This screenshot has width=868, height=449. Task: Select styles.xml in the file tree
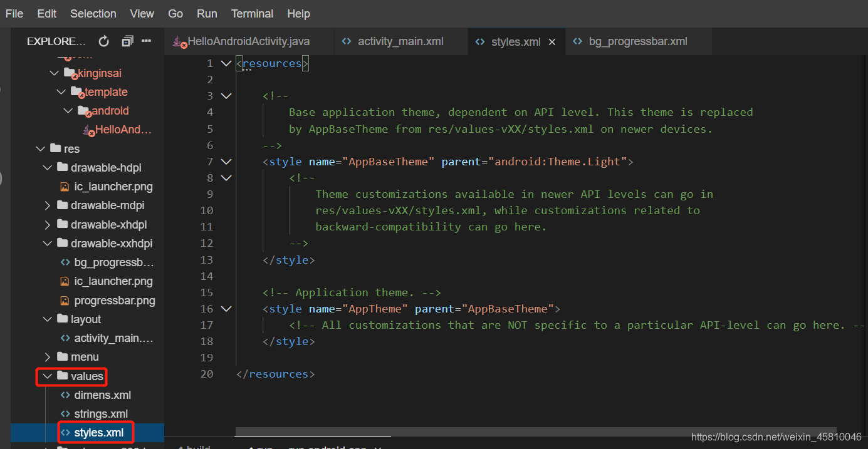coord(99,433)
